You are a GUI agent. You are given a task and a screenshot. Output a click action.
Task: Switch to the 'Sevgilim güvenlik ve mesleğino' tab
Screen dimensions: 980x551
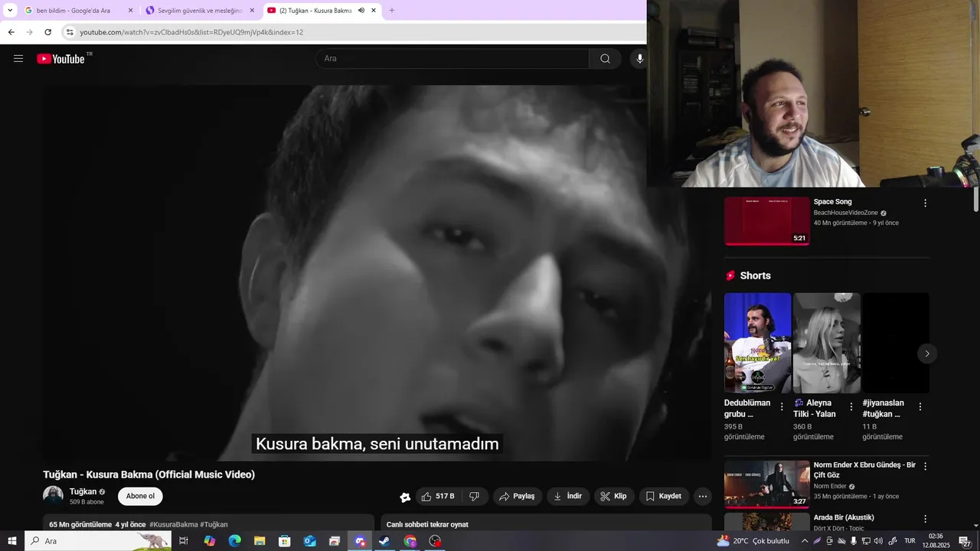(200, 10)
